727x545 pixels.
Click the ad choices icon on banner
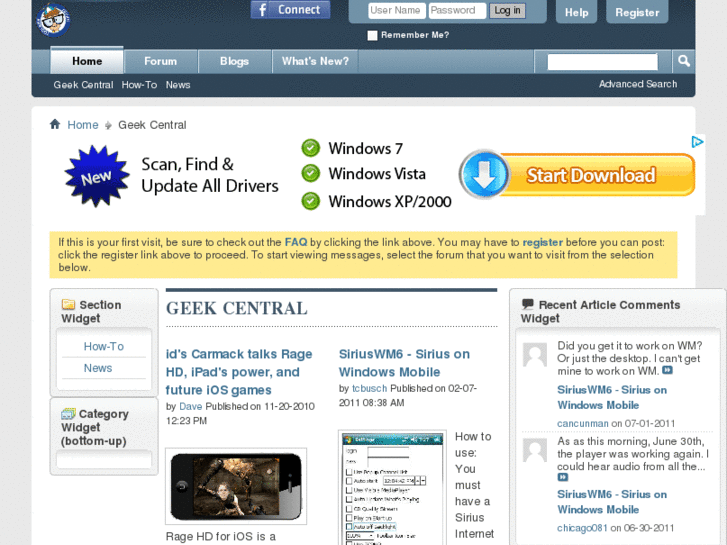pyautogui.click(x=697, y=142)
